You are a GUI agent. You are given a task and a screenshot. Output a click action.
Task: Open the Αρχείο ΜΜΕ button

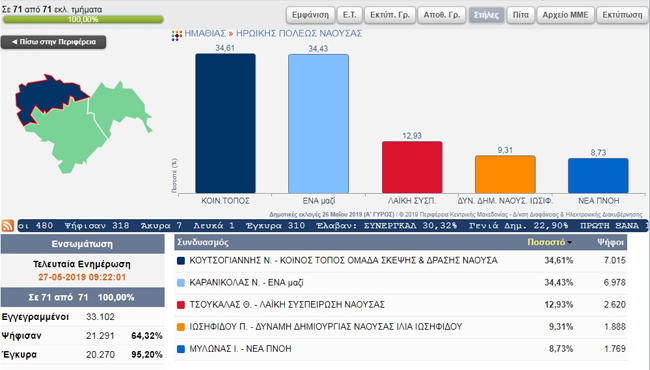point(565,15)
